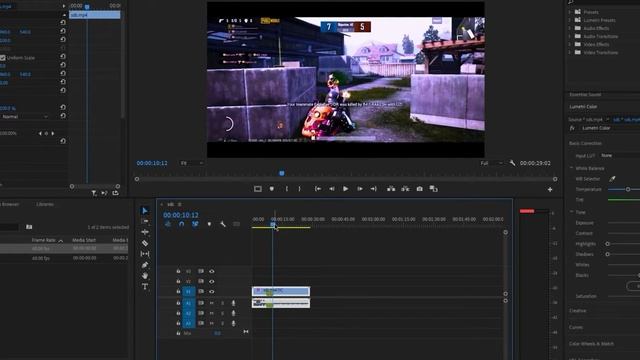This screenshot has height=360, width=640.
Task: Click Add Marker icon in timeline header
Action: click(209, 224)
